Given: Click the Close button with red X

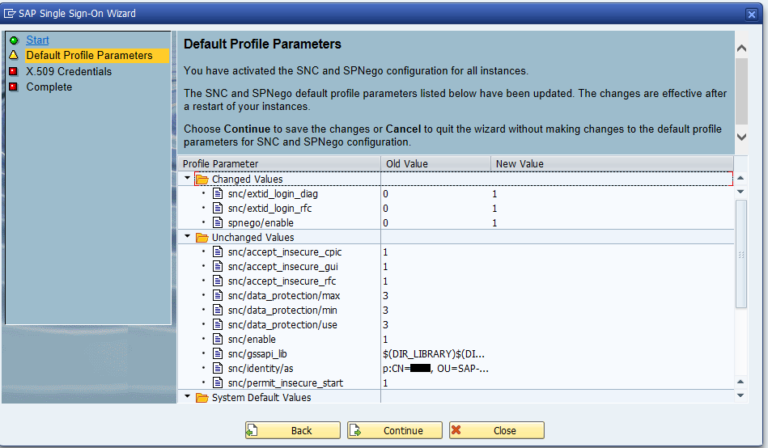Looking at the screenshot, I should 497,430.
